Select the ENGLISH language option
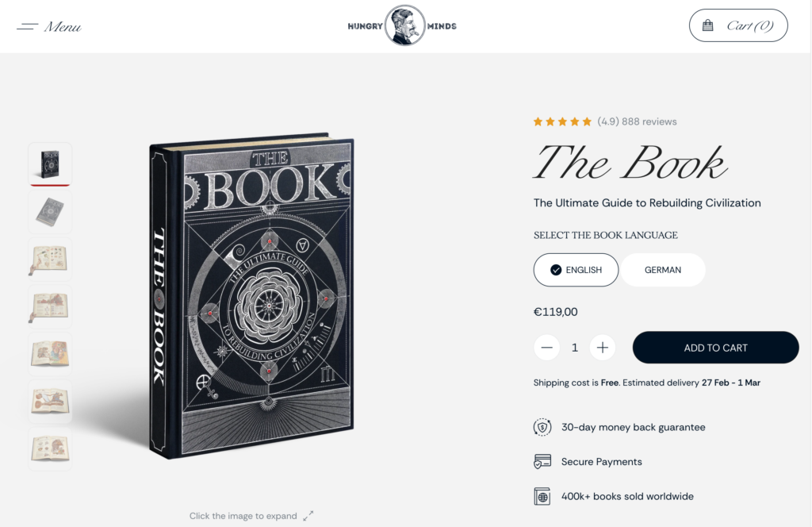 tap(576, 270)
